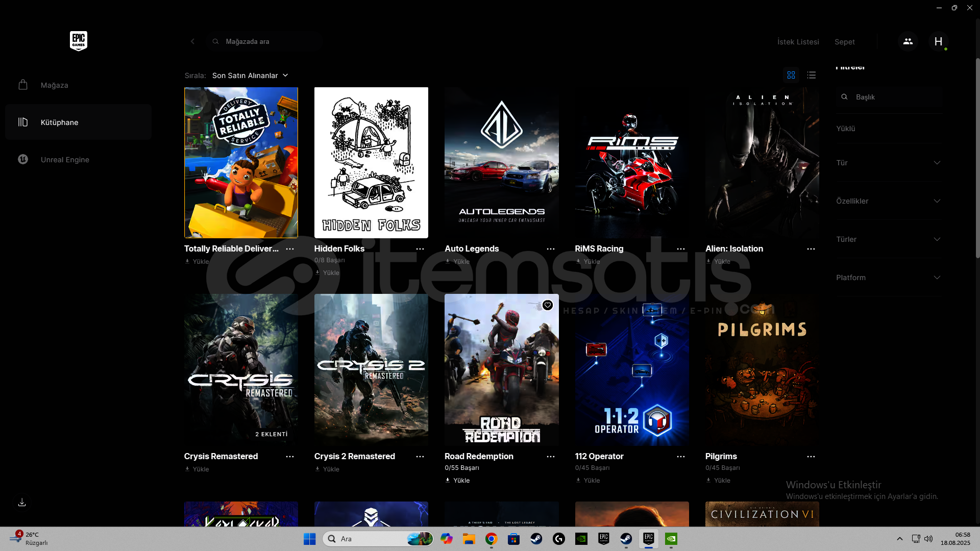
Task: Open RiMS Racing cover thumbnail
Action: coord(632,163)
